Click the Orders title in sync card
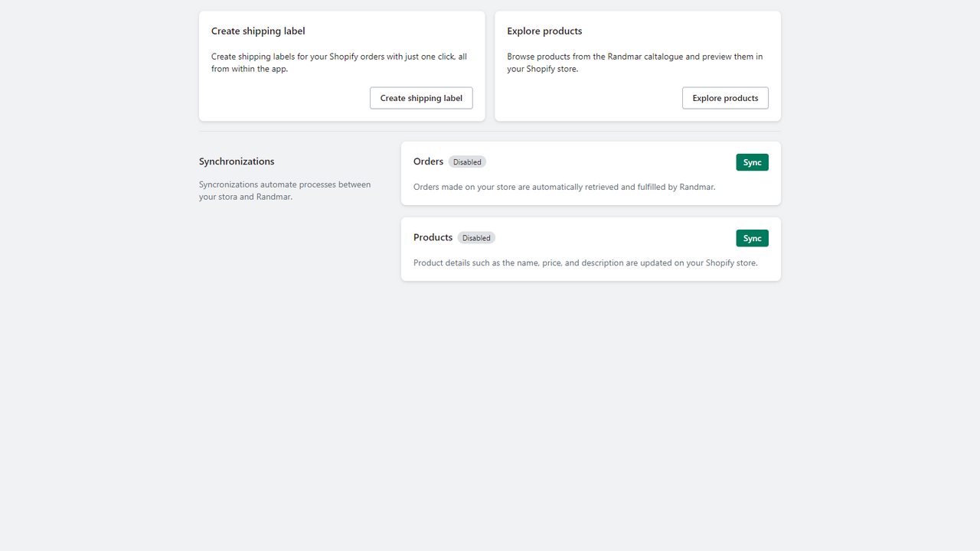This screenshot has width=980, height=551. [x=428, y=161]
